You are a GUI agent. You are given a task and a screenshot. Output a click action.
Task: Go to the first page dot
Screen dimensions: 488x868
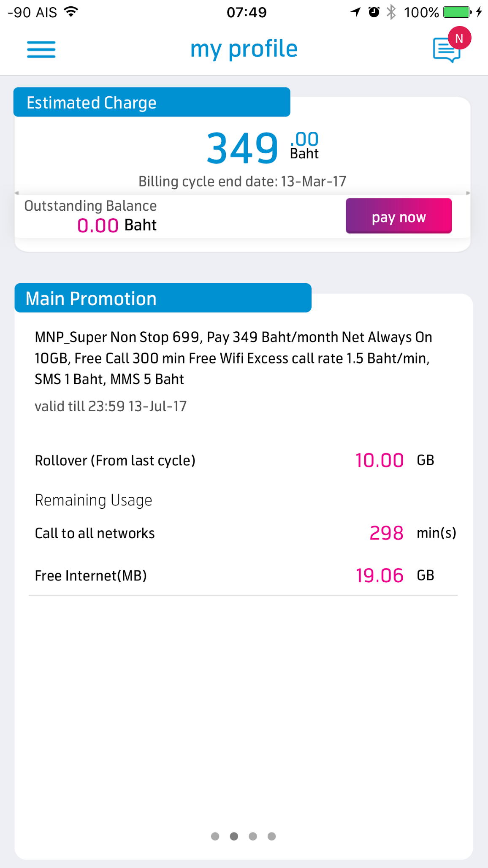pos(215,836)
